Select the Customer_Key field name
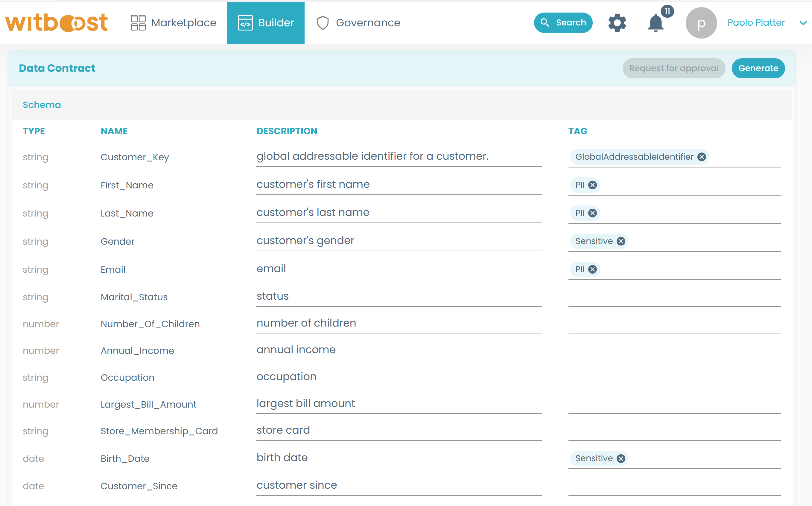The width and height of the screenshot is (812, 506). pos(135,157)
